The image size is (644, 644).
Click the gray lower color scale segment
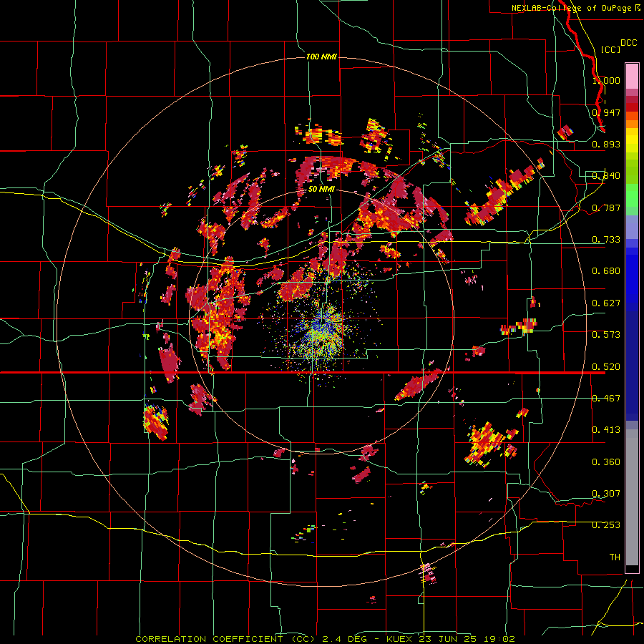tap(632, 497)
